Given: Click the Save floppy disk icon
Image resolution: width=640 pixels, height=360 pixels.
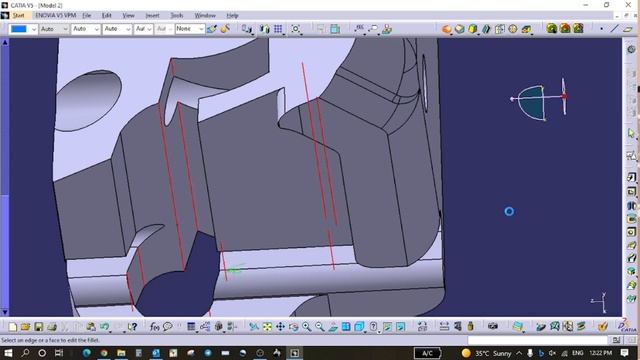Looking at the screenshot, I should click(39, 327).
